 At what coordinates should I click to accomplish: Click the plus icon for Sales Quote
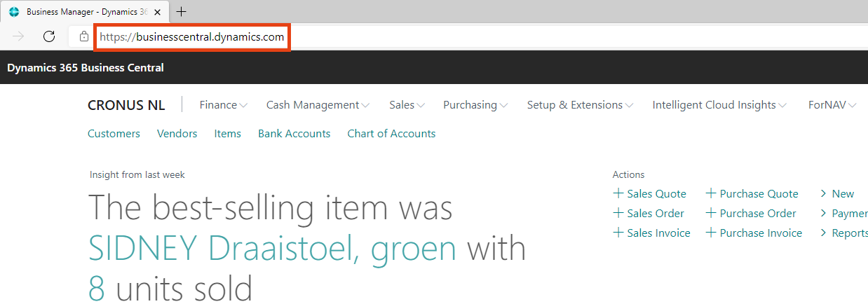[618, 193]
